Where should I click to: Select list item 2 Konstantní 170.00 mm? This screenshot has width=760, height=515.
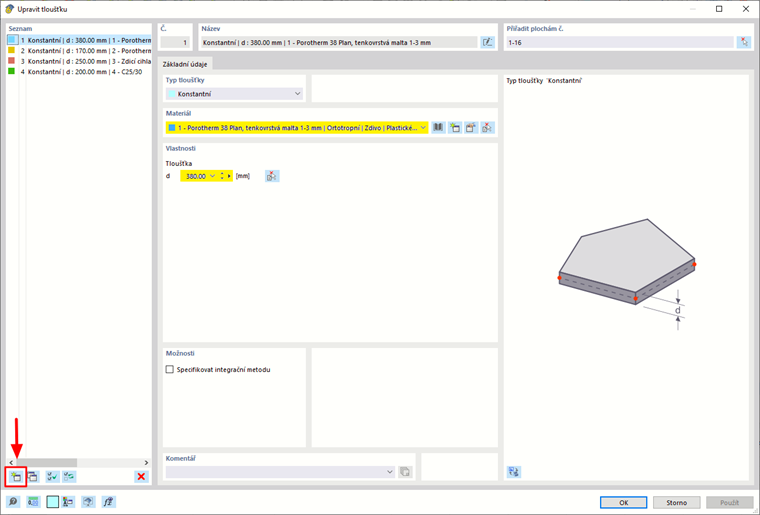point(79,50)
